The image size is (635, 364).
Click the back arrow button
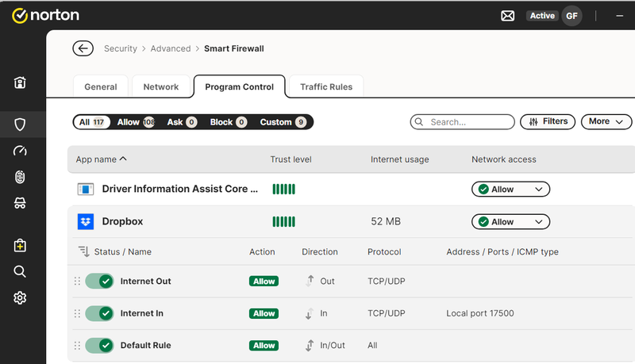pos(83,48)
